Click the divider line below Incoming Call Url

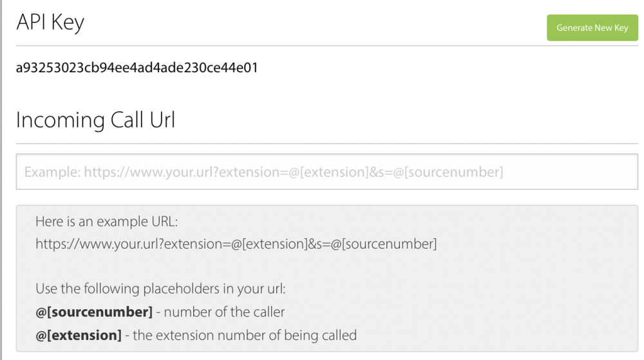click(327, 143)
